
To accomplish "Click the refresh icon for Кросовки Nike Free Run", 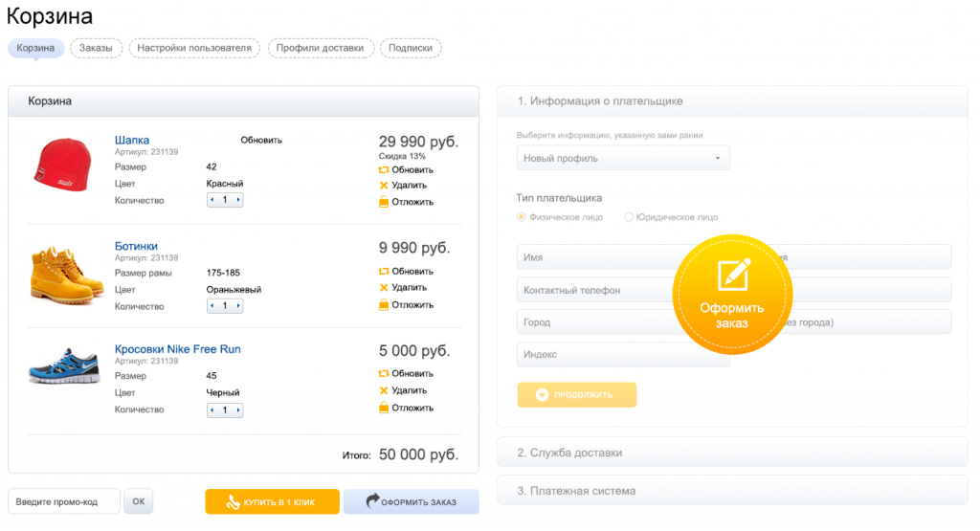I will [384, 373].
